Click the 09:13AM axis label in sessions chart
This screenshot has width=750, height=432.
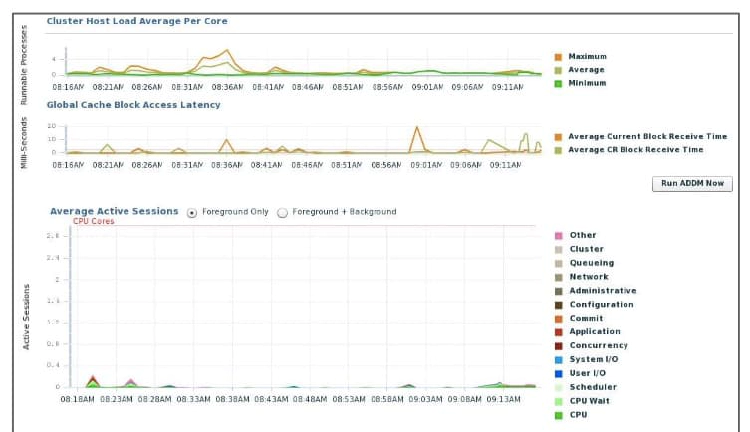[x=503, y=399]
